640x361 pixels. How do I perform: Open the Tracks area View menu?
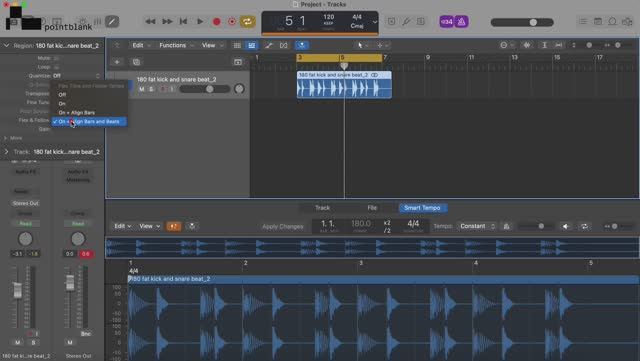coord(212,45)
